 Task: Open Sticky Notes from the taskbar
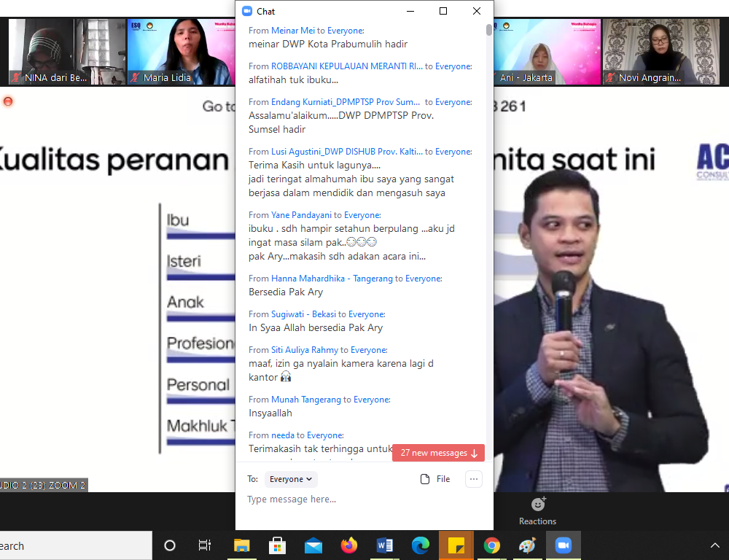(456, 545)
